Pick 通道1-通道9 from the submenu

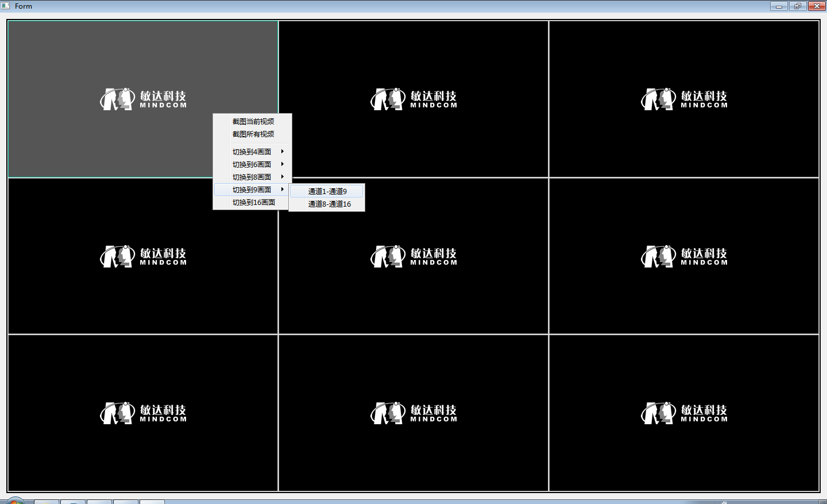click(x=327, y=191)
